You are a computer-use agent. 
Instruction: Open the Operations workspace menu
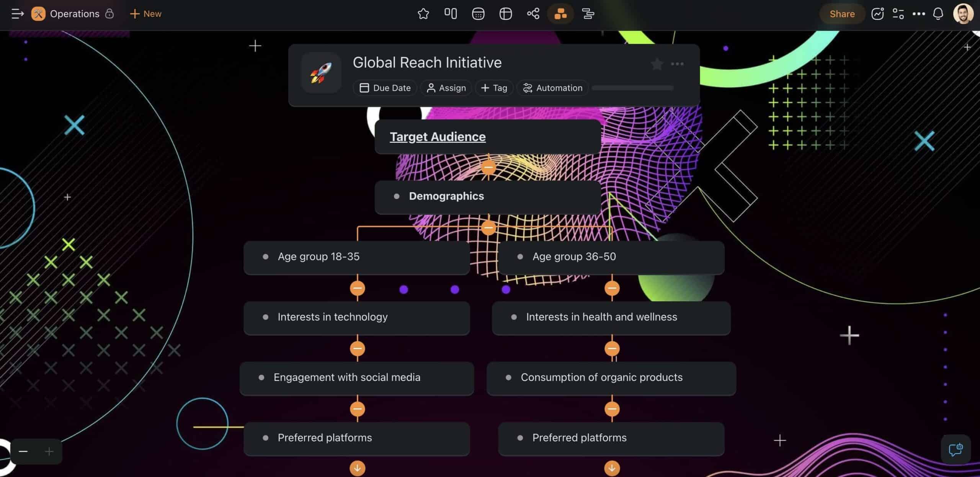pyautogui.click(x=75, y=14)
